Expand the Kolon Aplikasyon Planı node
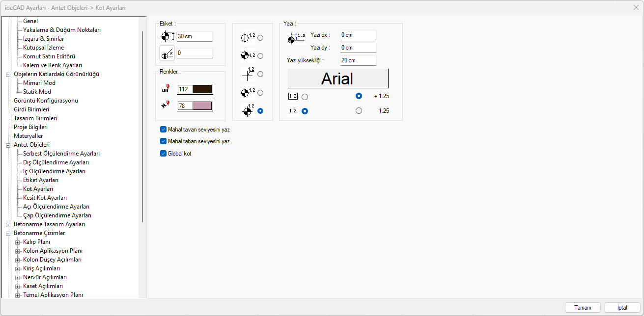The height and width of the screenshot is (316, 644). (x=17, y=251)
